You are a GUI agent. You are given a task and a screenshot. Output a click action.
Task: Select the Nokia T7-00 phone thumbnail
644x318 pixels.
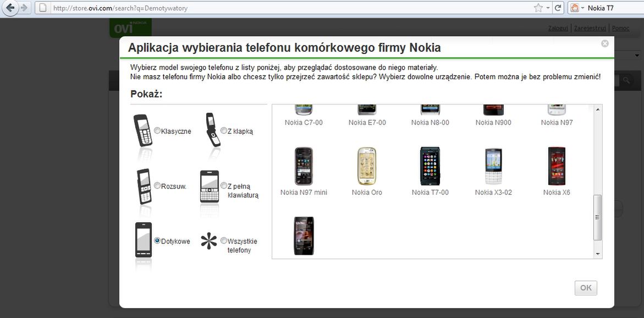point(430,166)
